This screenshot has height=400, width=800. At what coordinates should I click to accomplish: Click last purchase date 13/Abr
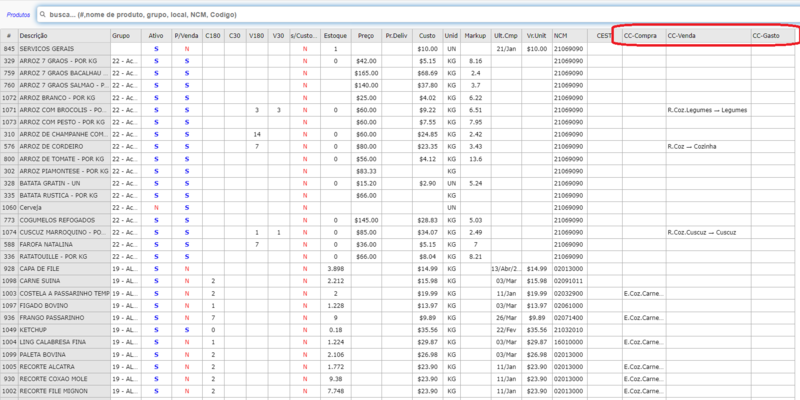point(506,269)
